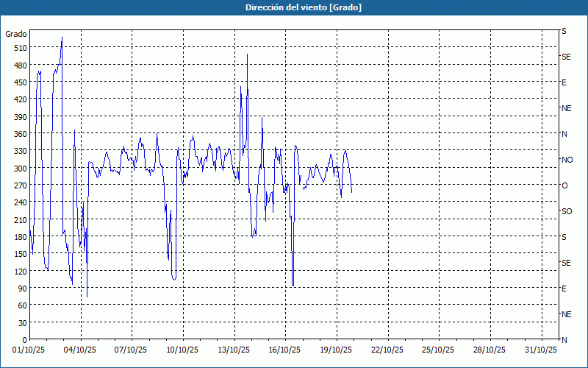This screenshot has height=368, width=588.
Task: Click the 'NO' compass direction label
Action: point(567,160)
